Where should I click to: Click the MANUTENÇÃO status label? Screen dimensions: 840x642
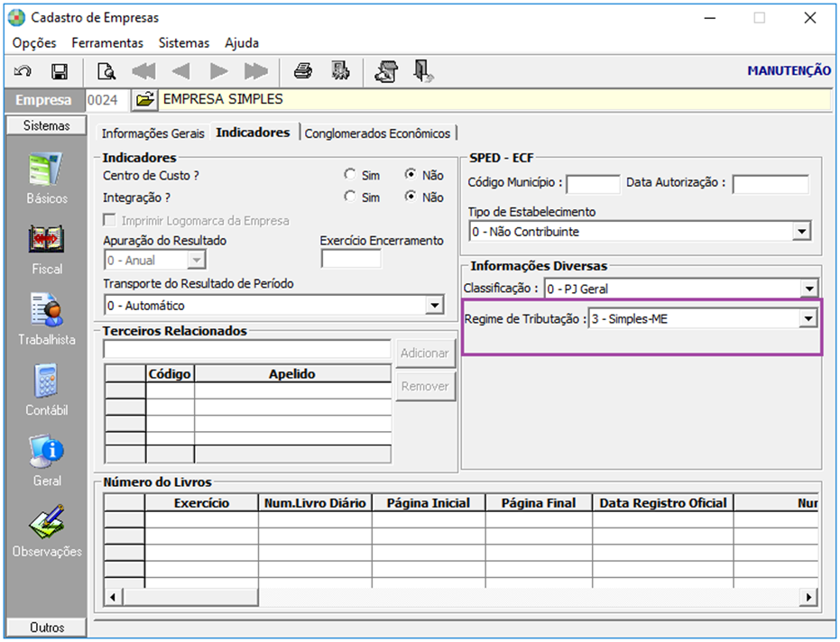click(x=789, y=70)
